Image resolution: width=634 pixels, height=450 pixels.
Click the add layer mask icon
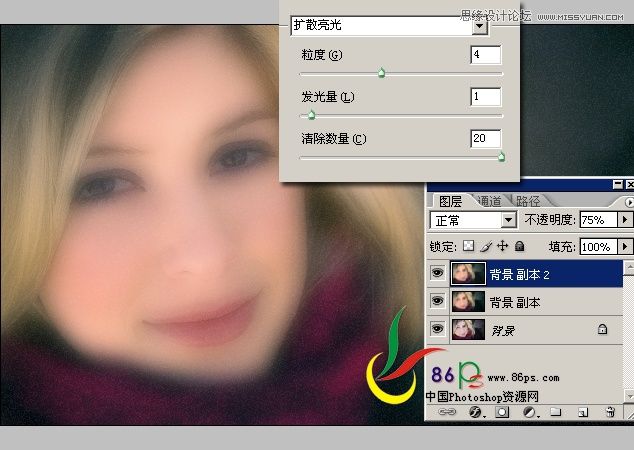[x=502, y=412]
